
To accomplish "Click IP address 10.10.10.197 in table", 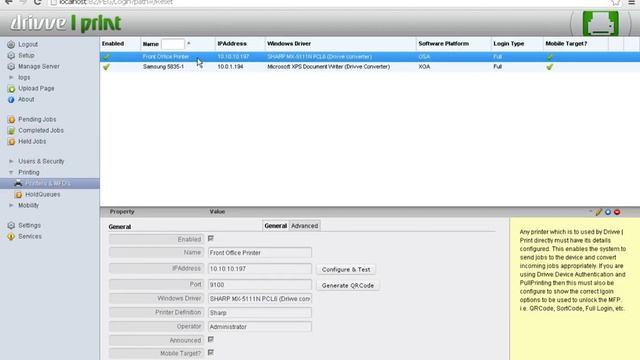I will coord(233,57).
